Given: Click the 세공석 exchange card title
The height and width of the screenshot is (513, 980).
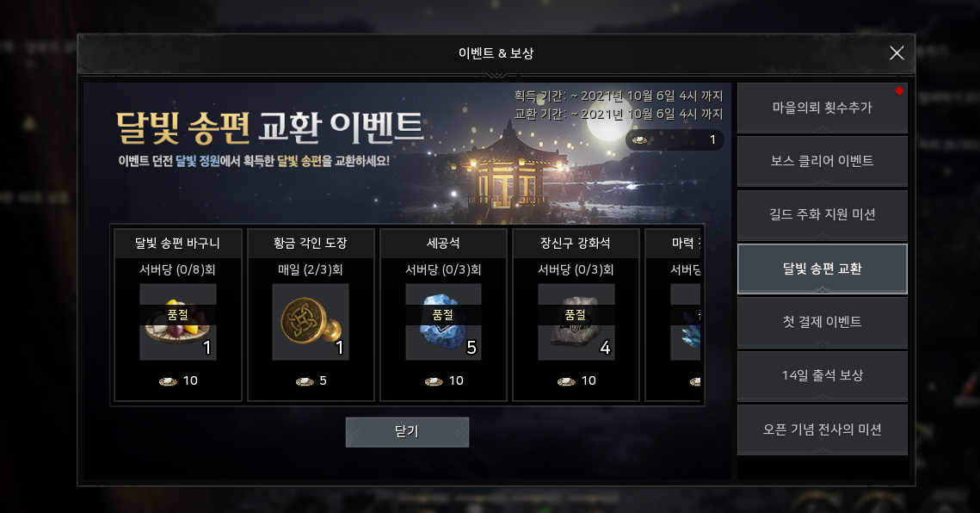Looking at the screenshot, I should 443,243.
